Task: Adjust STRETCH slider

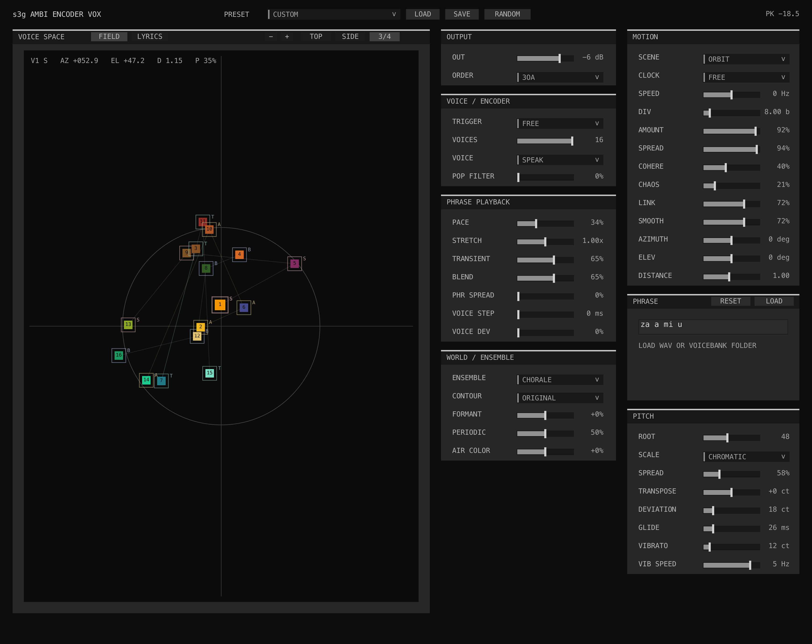Action: pyautogui.click(x=545, y=242)
